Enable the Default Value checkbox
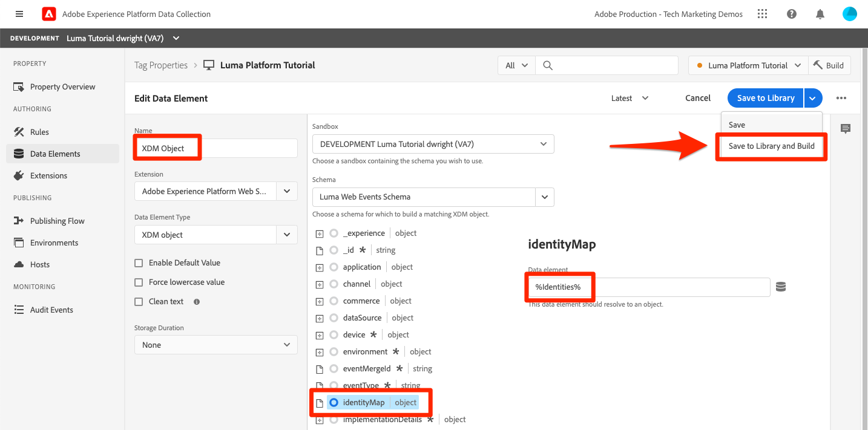 pyautogui.click(x=139, y=263)
